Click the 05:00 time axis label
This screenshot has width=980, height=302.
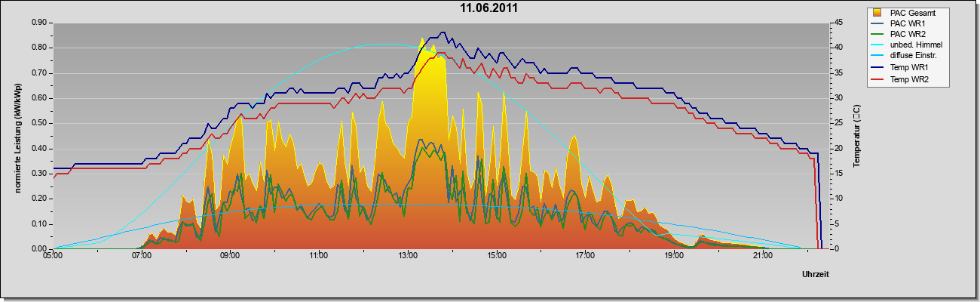(x=53, y=257)
